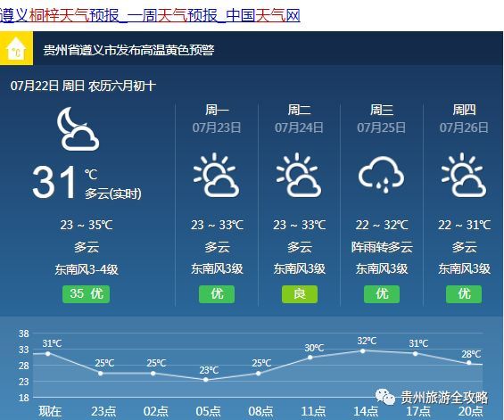Click Thursday's 优 air quality badge
504x420 pixels.
464,294
